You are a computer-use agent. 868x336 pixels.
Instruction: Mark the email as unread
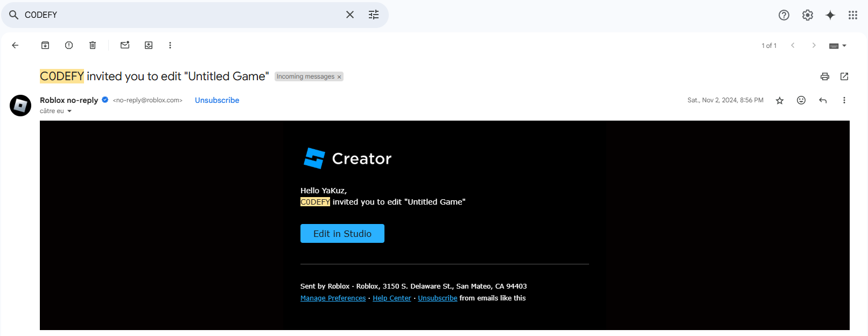(x=125, y=45)
